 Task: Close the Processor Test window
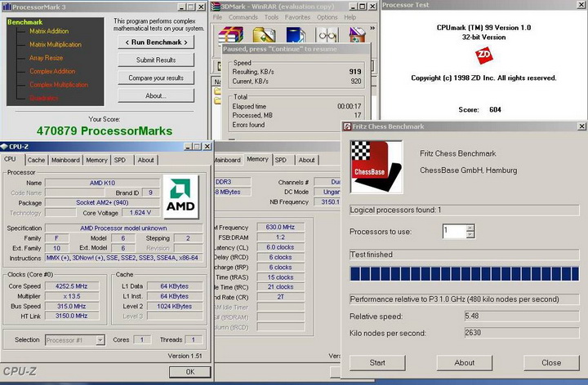coord(581,5)
